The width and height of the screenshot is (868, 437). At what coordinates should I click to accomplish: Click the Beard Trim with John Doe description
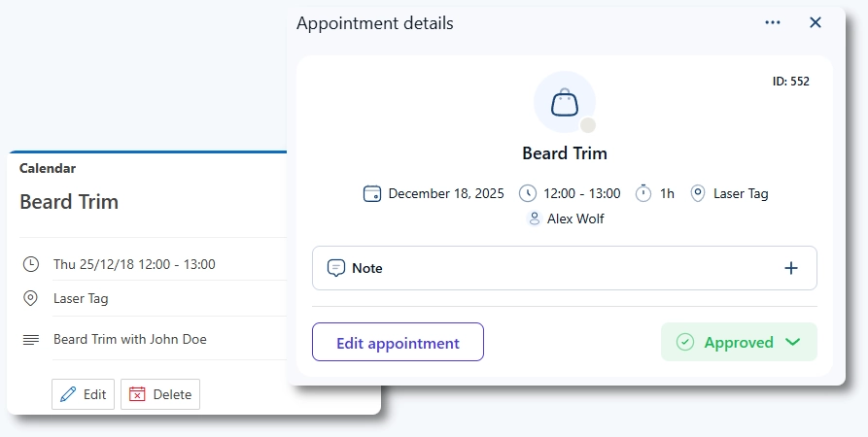click(x=130, y=340)
